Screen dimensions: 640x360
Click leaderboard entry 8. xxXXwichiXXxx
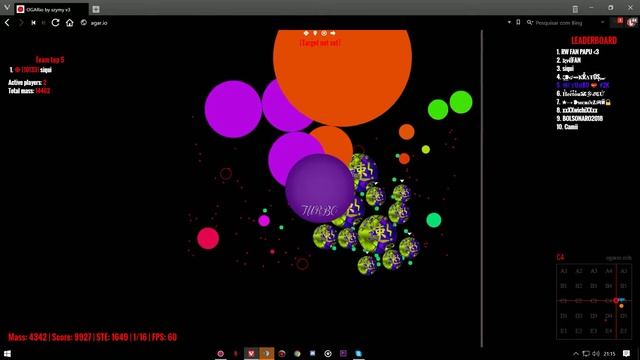point(577,110)
